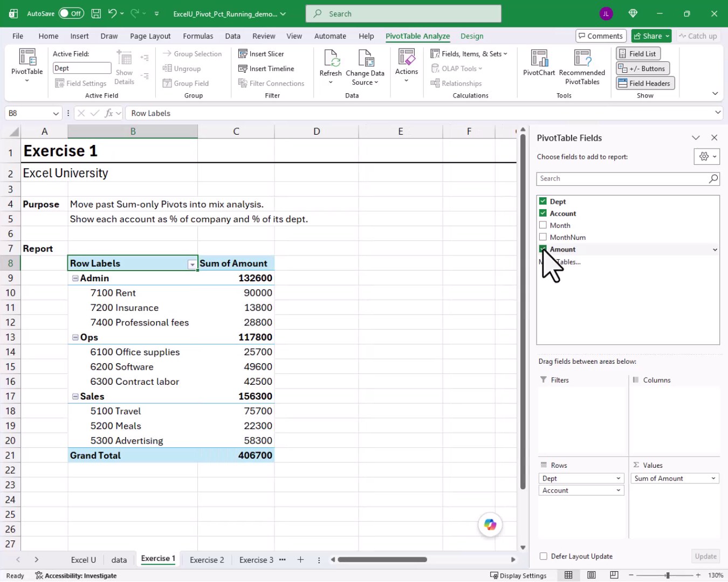Toggle the Field List button
Image resolution: width=728 pixels, height=582 pixels.
[638, 54]
